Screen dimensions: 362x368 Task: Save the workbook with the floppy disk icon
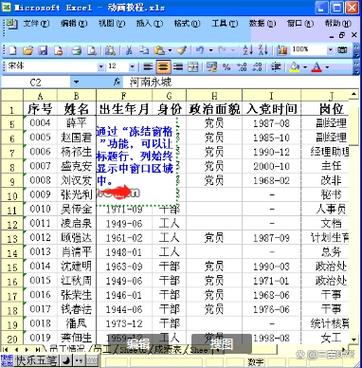(x=43, y=50)
